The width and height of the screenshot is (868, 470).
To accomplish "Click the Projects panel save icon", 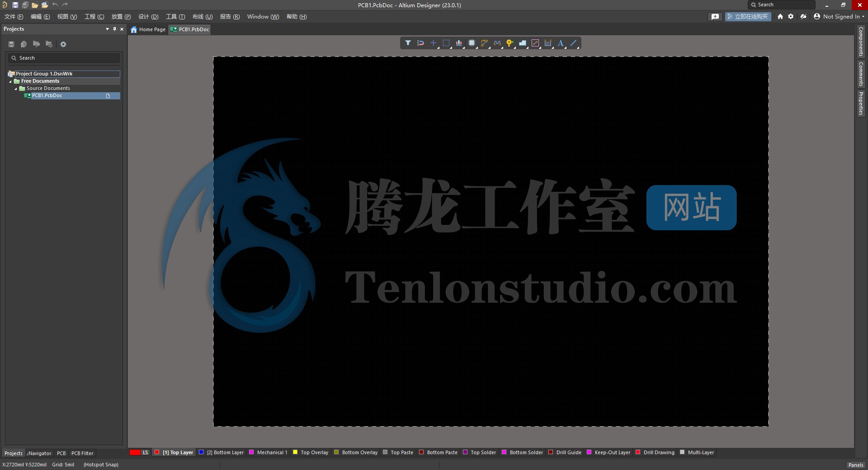I will pos(11,44).
